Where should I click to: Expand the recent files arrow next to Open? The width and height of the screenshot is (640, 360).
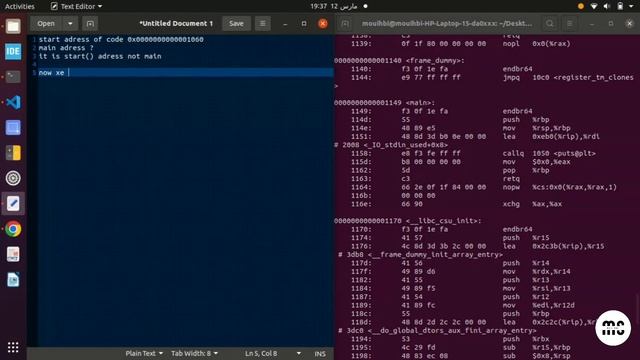[x=70, y=24]
